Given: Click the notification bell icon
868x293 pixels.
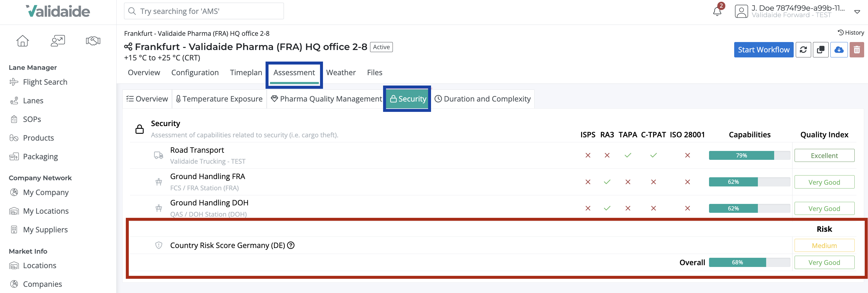Looking at the screenshot, I should 717,11.
